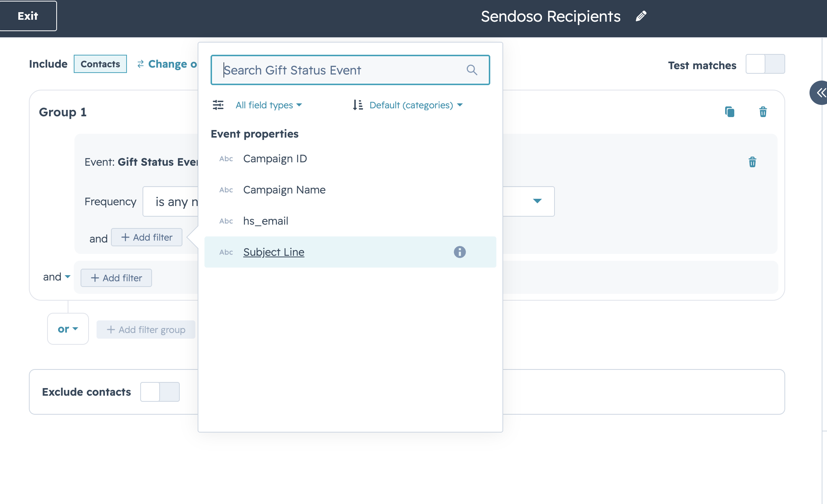Toggle the Test matches switch
This screenshot has width=827, height=504.
(765, 64)
